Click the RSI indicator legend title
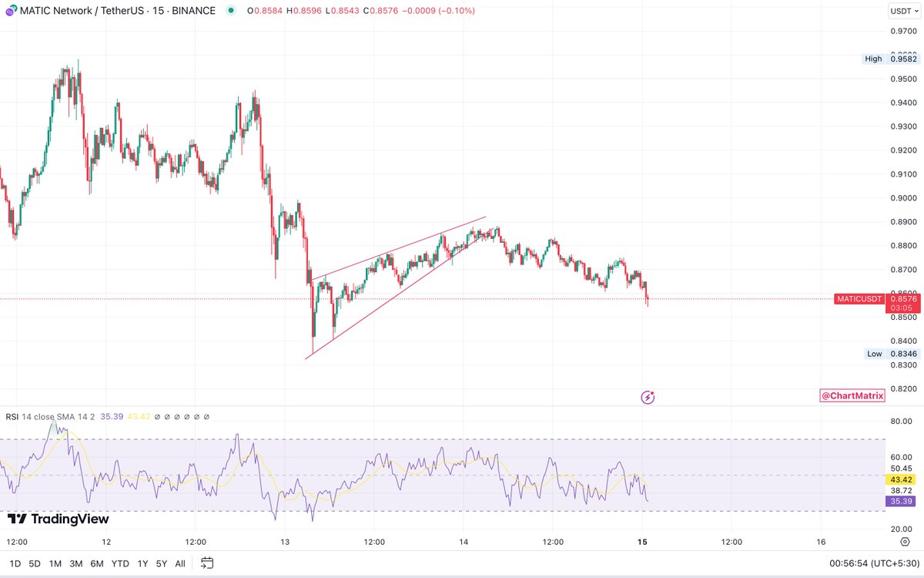 (12, 416)
